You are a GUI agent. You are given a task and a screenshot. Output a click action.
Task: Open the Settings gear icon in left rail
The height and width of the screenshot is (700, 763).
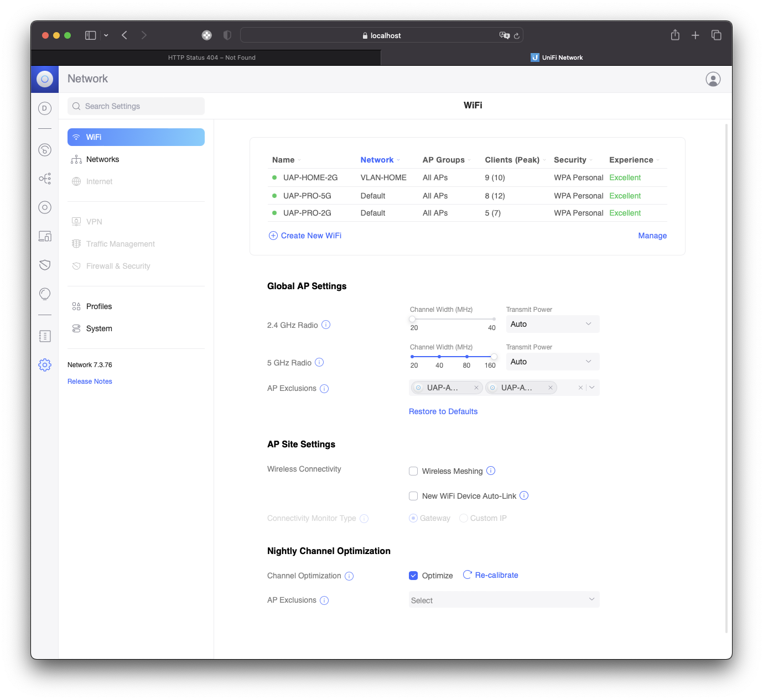point(45,365)
